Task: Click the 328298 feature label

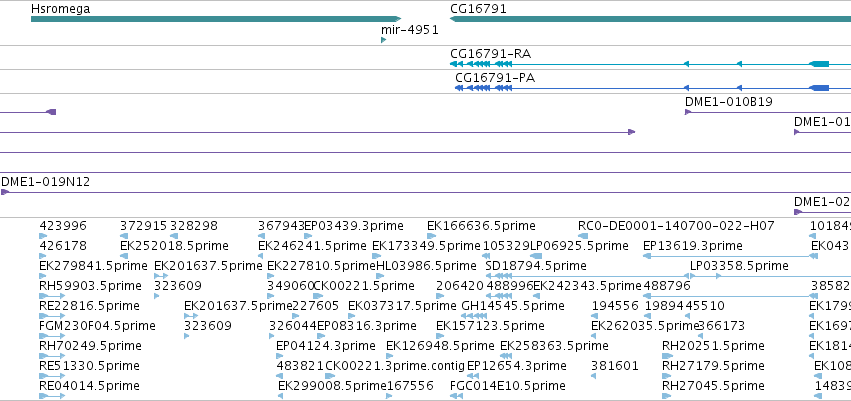Action: click(x=194, y=225)
